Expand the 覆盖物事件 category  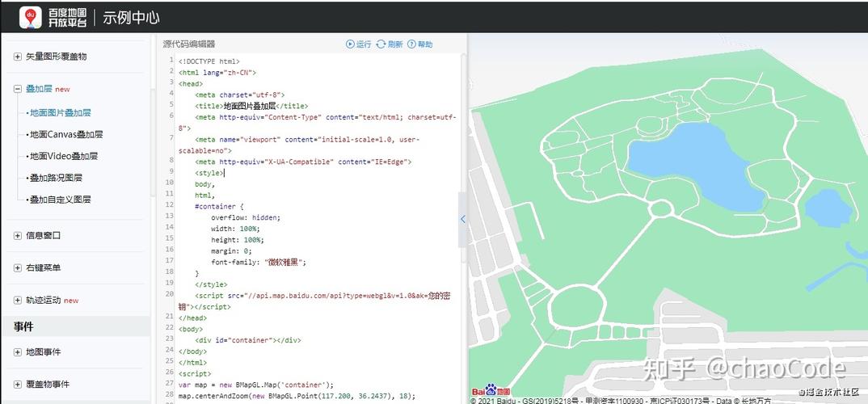(18, 384)
